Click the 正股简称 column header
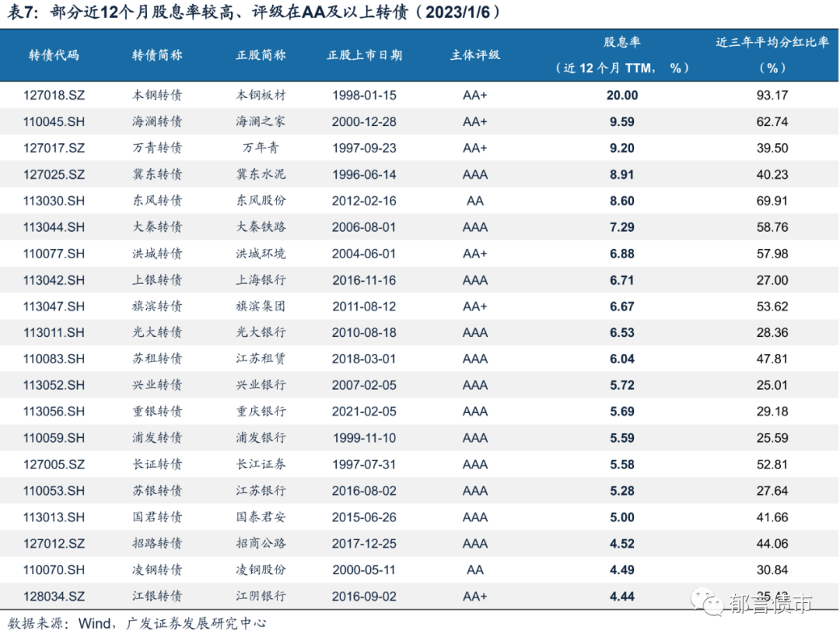Image resolution: width=840 pixels, height=641 pixels. (261, 55)
